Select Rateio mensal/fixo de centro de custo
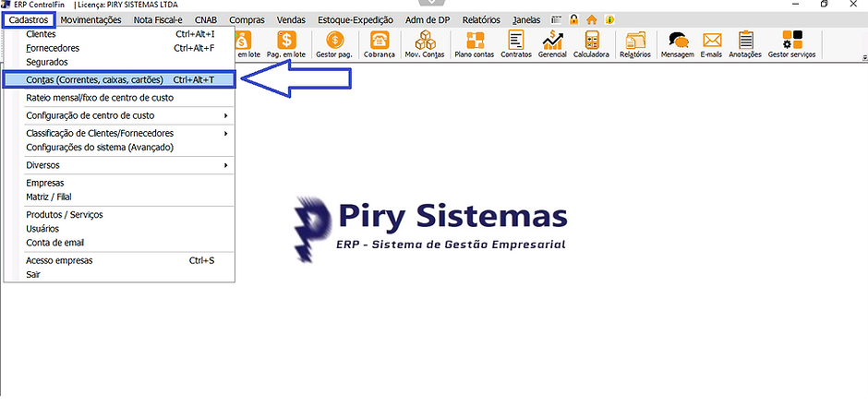Image resolution: width=868 pixels, height=406 pixels. (x=119, y=98)
